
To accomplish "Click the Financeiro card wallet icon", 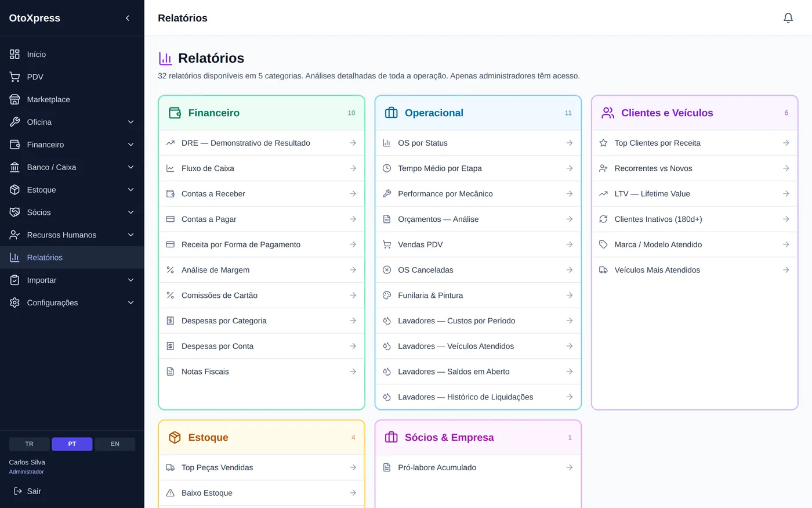I will point(175,113).
